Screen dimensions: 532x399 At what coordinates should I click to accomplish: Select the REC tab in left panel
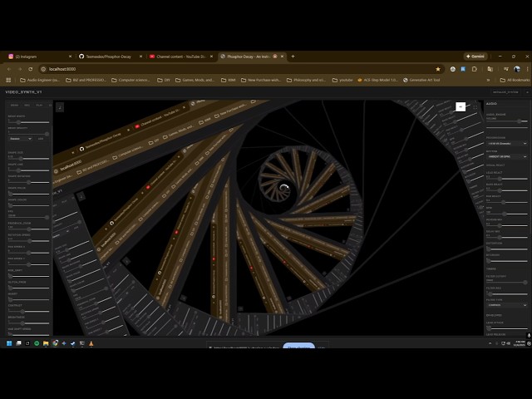27,106
